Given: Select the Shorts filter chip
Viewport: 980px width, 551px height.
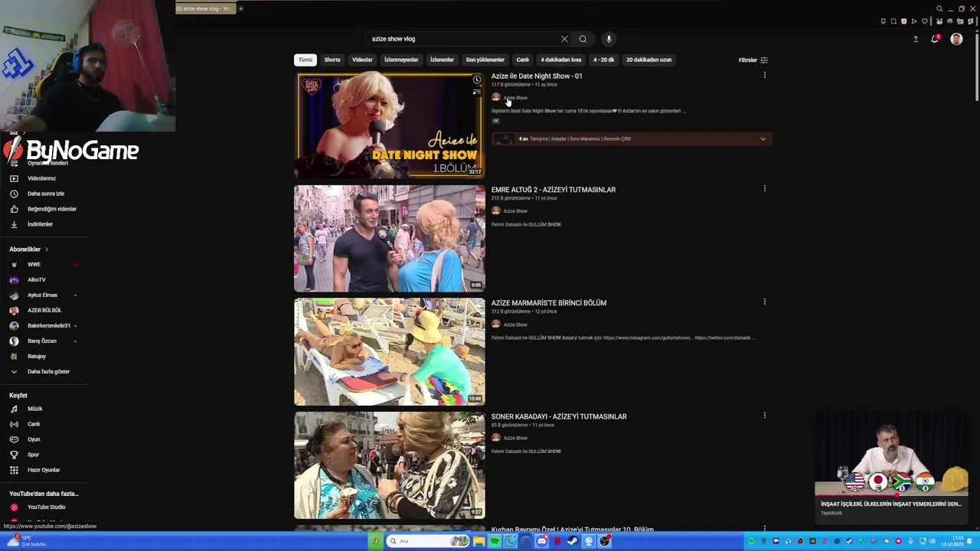Looking at the screenshot, I should coord(332,60).
